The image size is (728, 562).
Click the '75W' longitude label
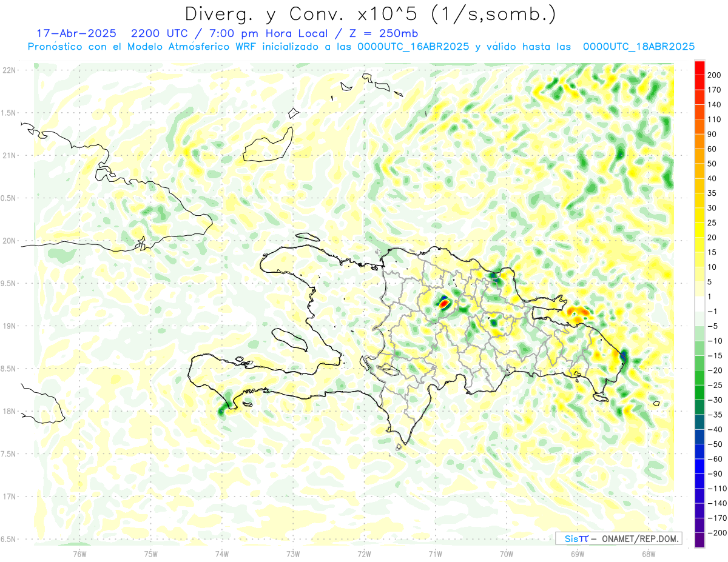tap(151, 554)
